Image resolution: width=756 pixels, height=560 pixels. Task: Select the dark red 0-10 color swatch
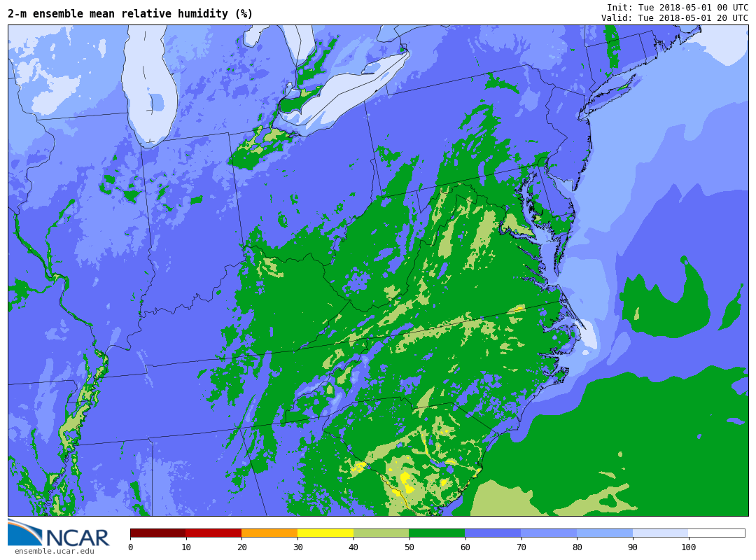(x=158, y=533)
